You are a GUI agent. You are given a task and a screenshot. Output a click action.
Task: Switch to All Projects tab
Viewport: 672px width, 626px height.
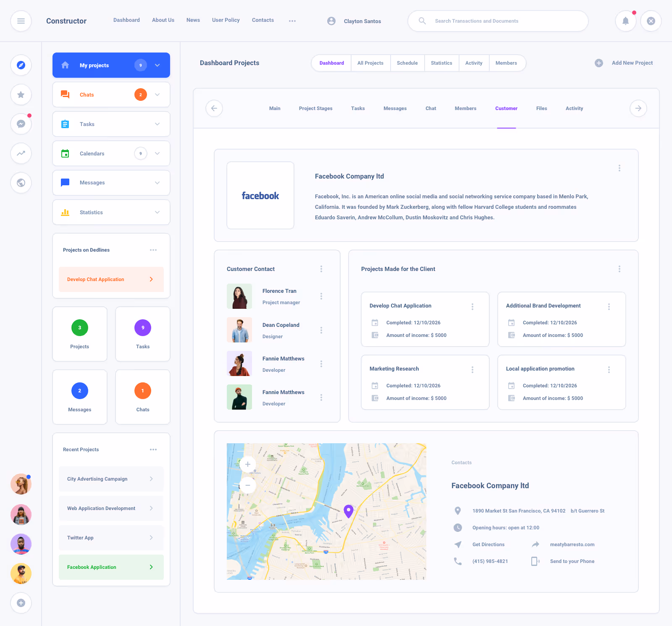click(370, 63)
